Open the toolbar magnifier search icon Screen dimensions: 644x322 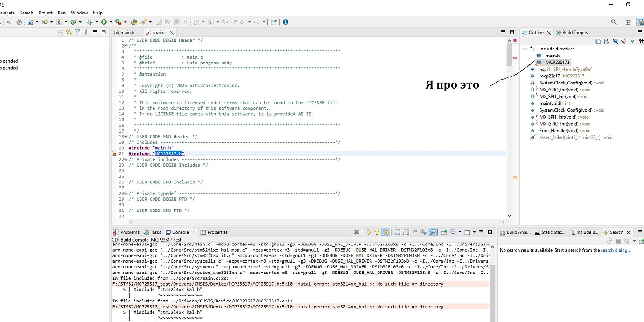click(614, 22)
